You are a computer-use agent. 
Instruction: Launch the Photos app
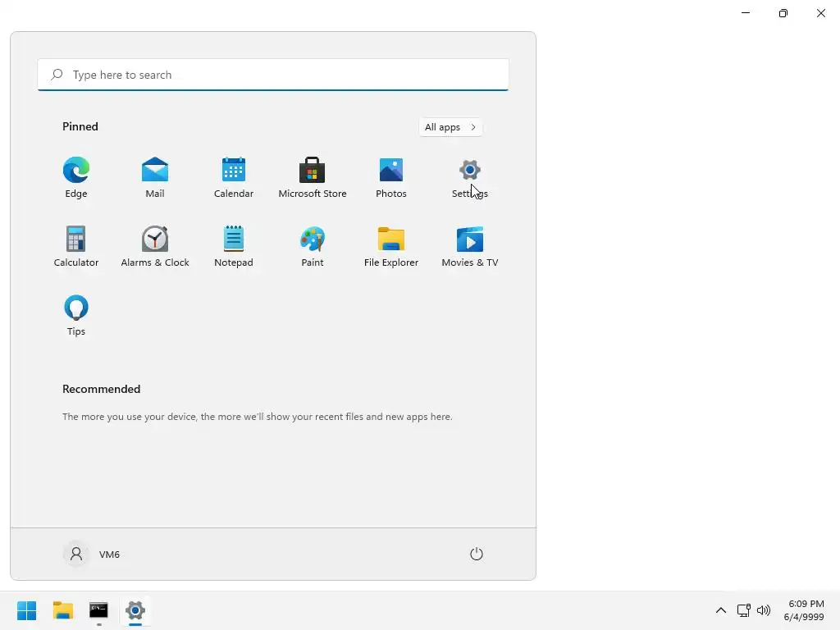pos(391,178)
